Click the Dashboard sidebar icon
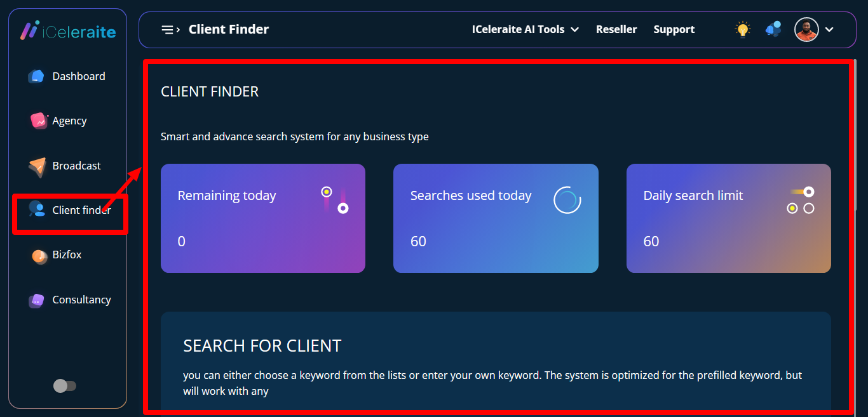This screenshot has width=868, height=417. pyautogui.click(x=36, y=76)
